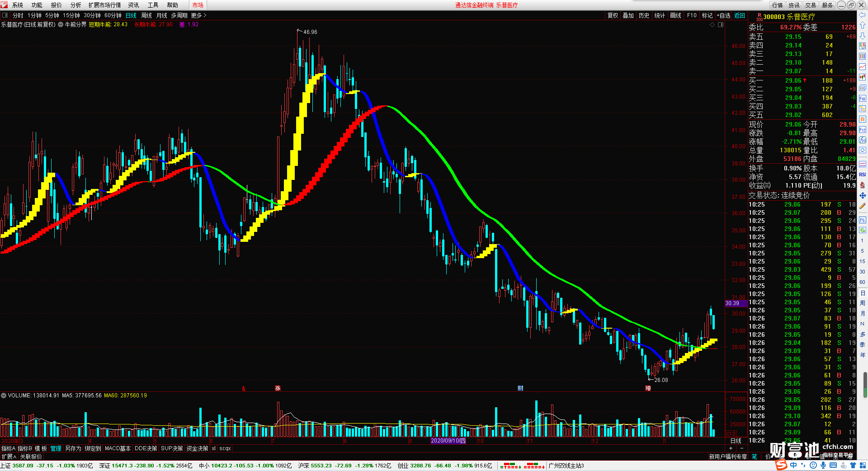Viewport: 868px width, 471px height.
Task: Click the +自选 add to watchlist button
Action: tap(724, 15)
